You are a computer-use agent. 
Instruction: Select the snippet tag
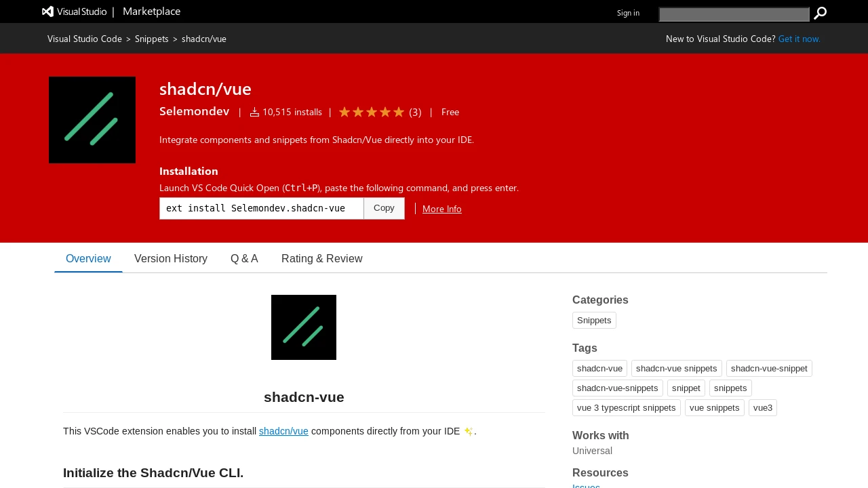pyautogui.click(x=686, y=388)
